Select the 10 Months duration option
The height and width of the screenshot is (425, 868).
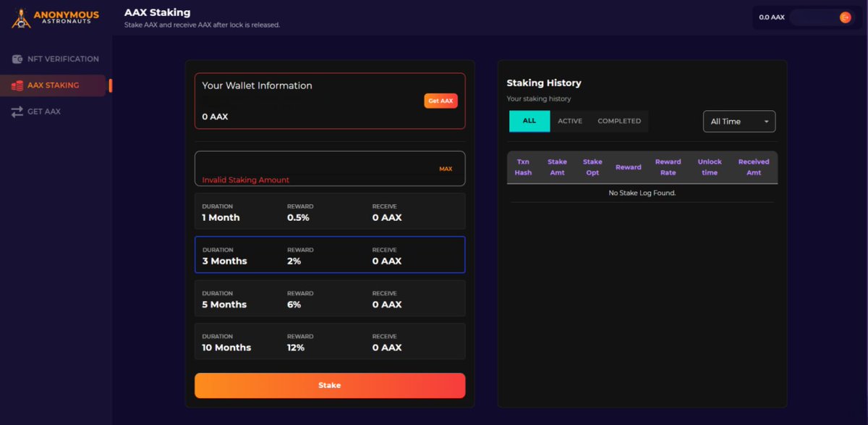tap(330, 341)
